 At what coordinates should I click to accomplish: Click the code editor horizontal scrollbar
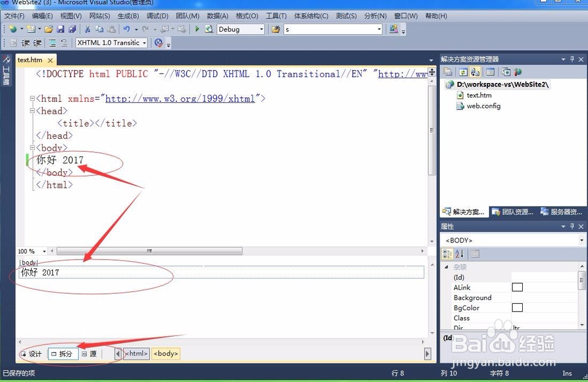pyautogui.click(x=149, y=251)
